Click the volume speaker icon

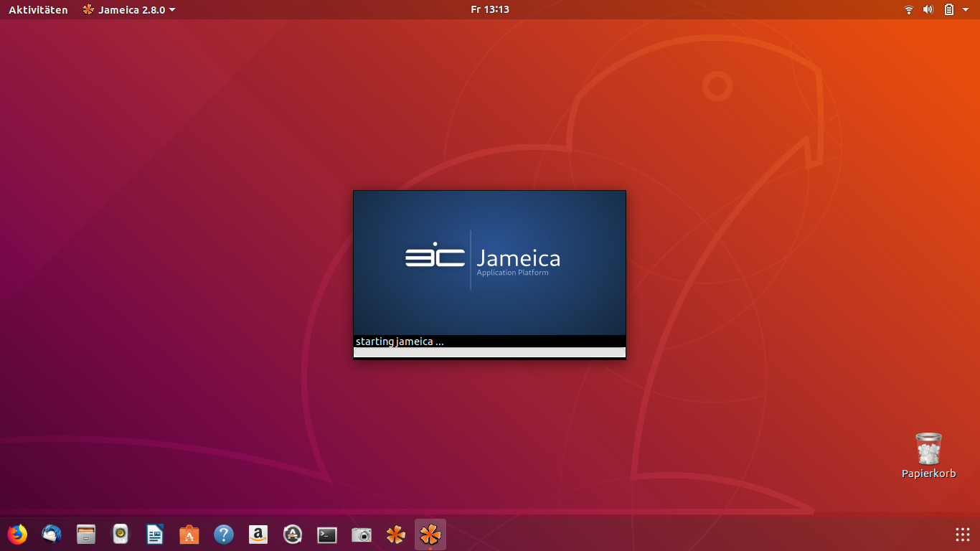coord(928,9)
